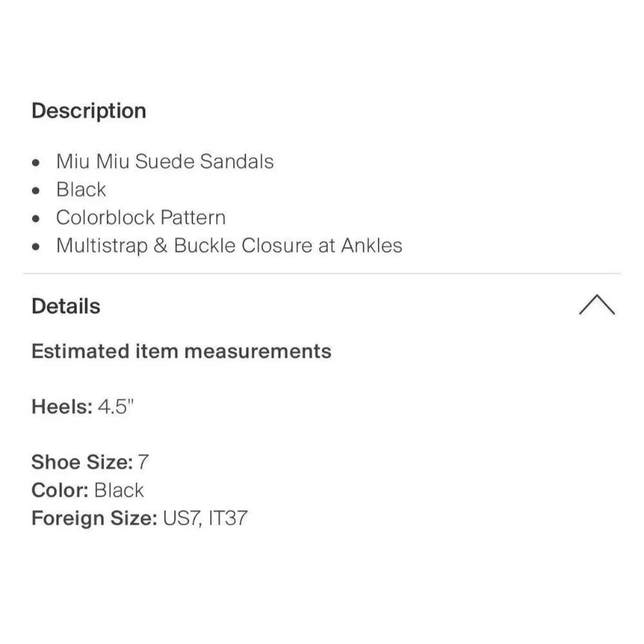The width and height of the screenshot is (644, 644).
Task: Select the 4.5" heel measurement value
Action: (x=116, y=407)
